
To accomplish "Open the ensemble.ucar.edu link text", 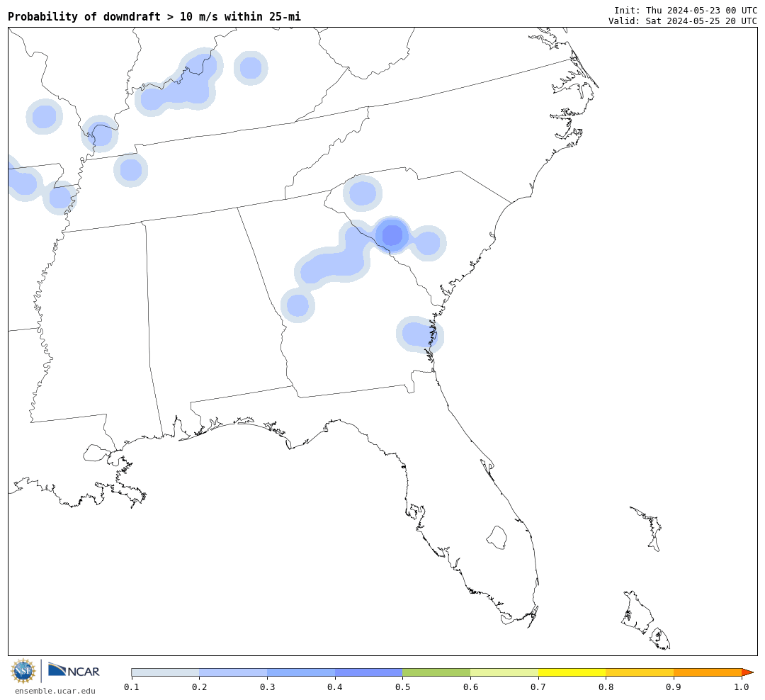I will (x=55, y=691).
